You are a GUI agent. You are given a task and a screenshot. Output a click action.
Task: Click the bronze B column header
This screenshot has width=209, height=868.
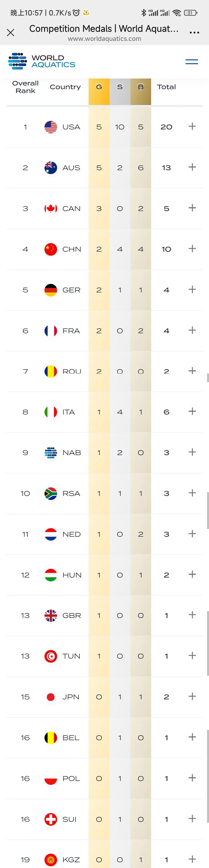[140, 87]
